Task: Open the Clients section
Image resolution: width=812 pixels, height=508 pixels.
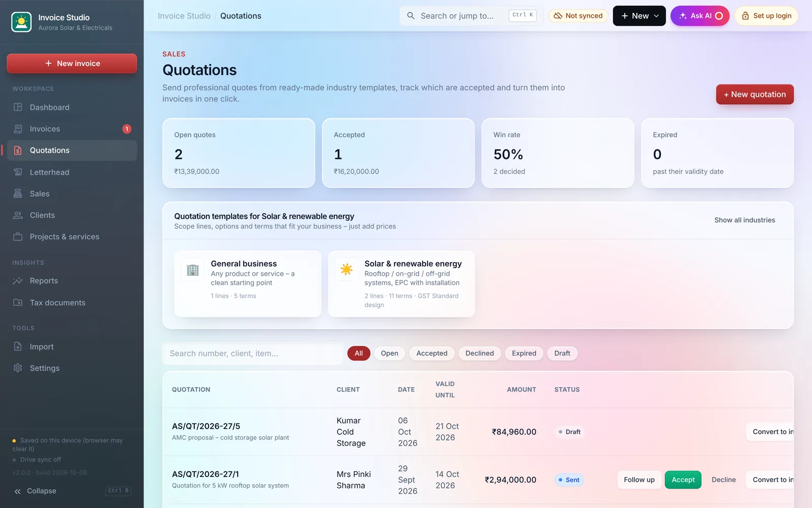Action: point(72,215)
